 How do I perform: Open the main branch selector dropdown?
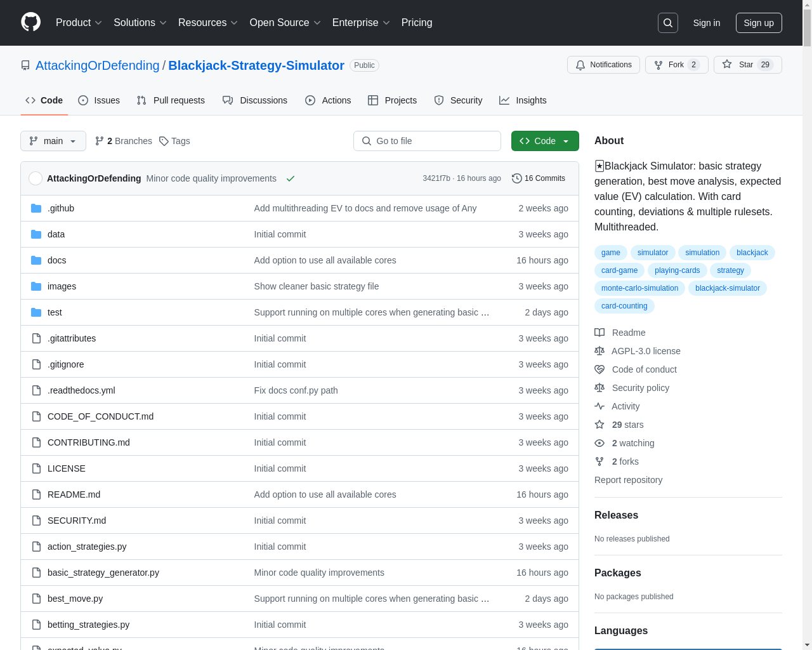53,141
